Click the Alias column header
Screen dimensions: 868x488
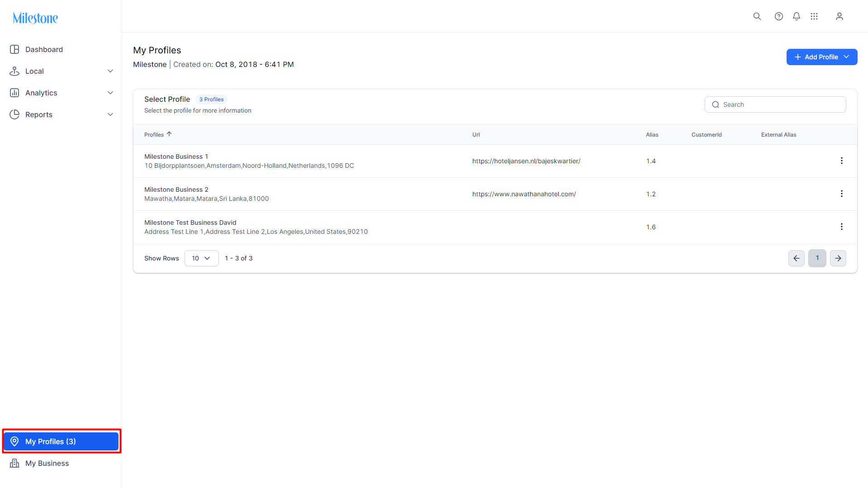[652, 135]
